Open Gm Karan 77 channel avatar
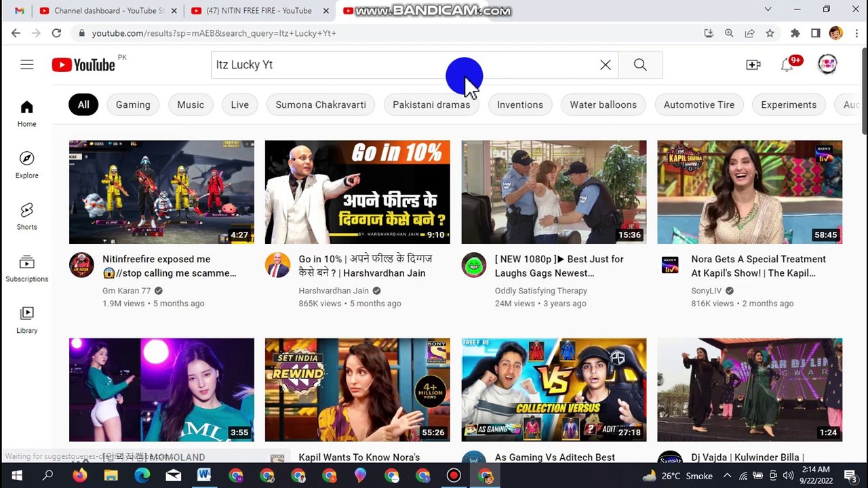The image size is (868, 488). point(81,265)
